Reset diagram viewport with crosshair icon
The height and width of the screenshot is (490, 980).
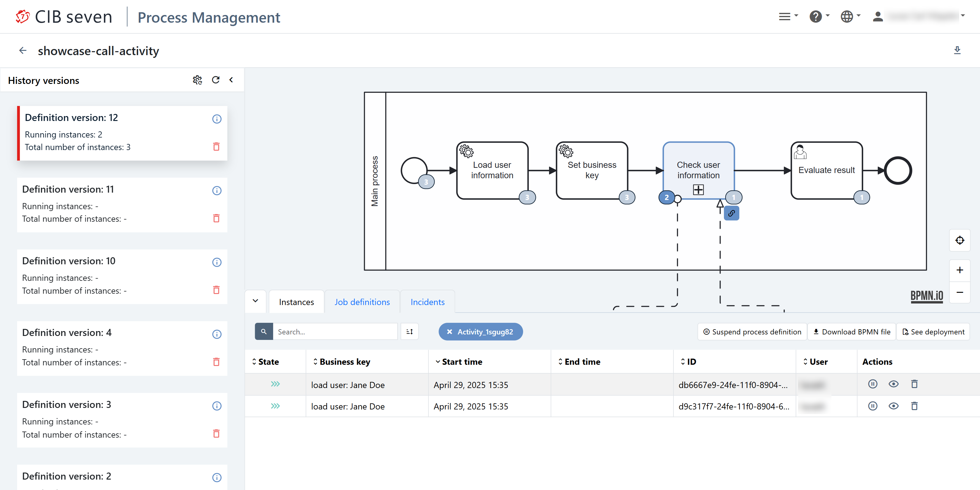[x=959, y=240]
